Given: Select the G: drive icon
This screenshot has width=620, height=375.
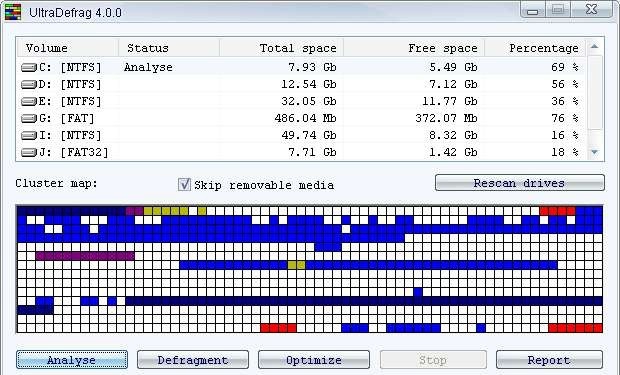Looking at the screenshot, I should pos(29,119).
